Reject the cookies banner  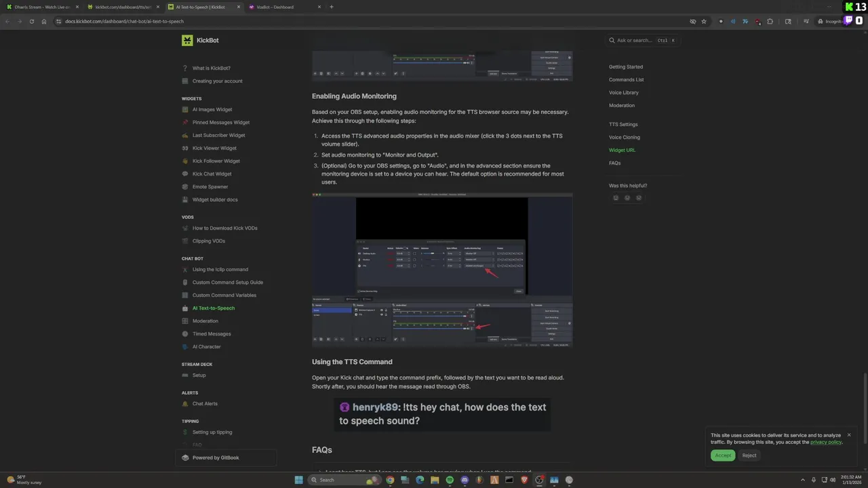(749, 455)
